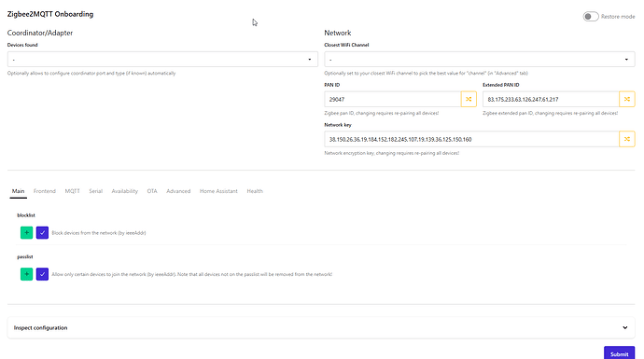Confirm blocklist with the checkmark button
Viewport: 644px width, 359px height.
click(42, 232)
